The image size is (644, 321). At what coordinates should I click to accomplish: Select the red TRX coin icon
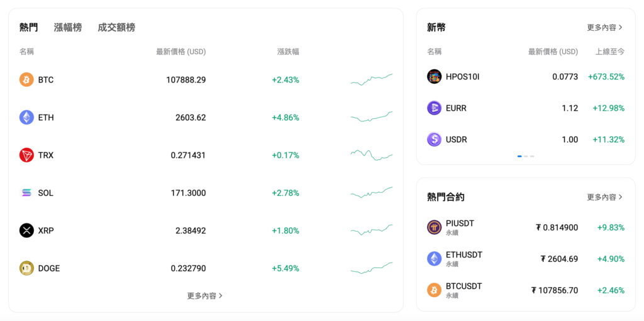pyautogui.click(x=26, y=155)
